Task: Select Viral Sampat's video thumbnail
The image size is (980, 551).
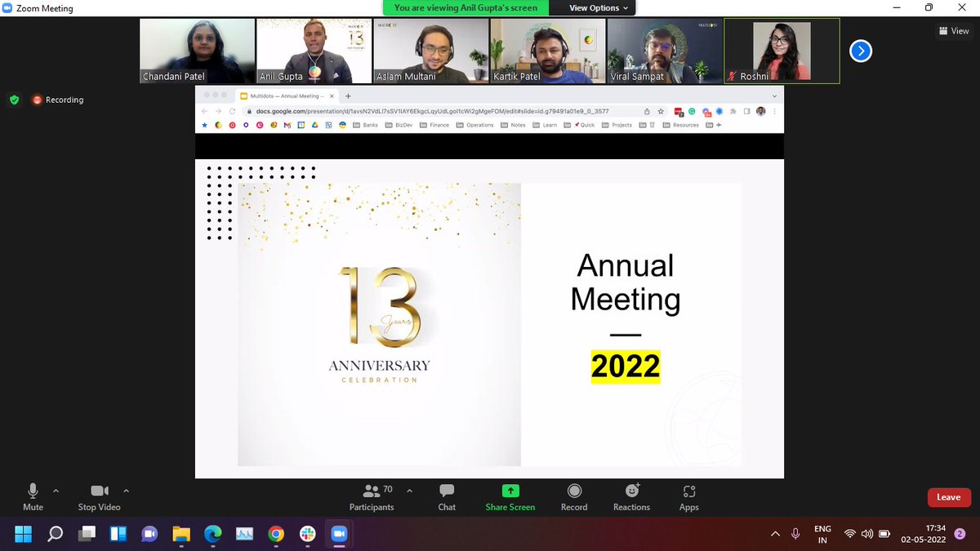Action: (665, 51)
